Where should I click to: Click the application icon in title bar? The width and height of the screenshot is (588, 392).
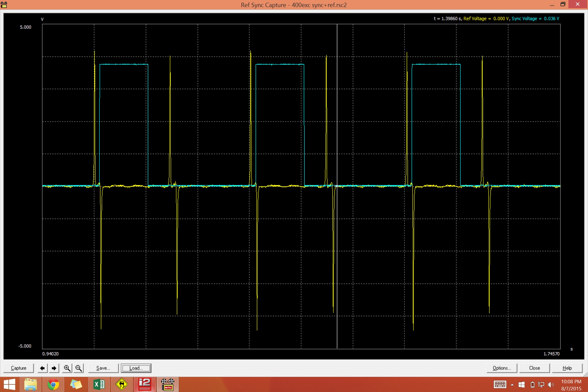4,5
